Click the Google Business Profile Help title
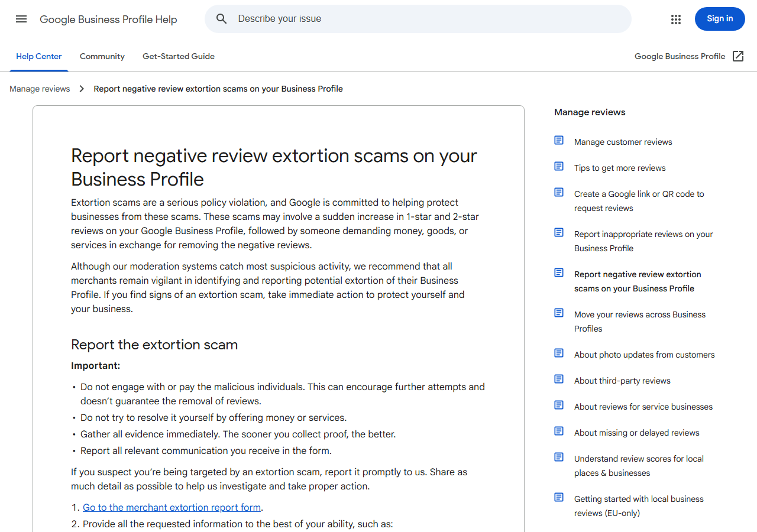The image size is (757, 532). click(x=108, y=20)
